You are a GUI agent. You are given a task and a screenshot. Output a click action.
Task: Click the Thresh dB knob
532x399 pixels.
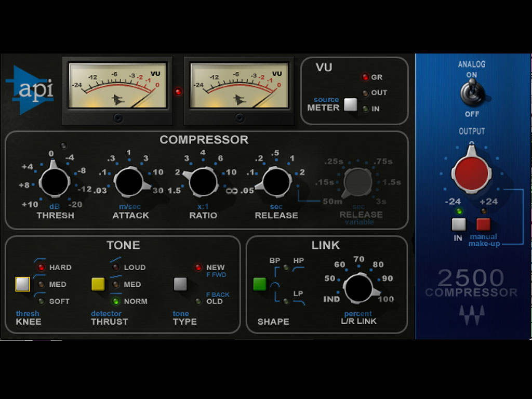(55, 182)
